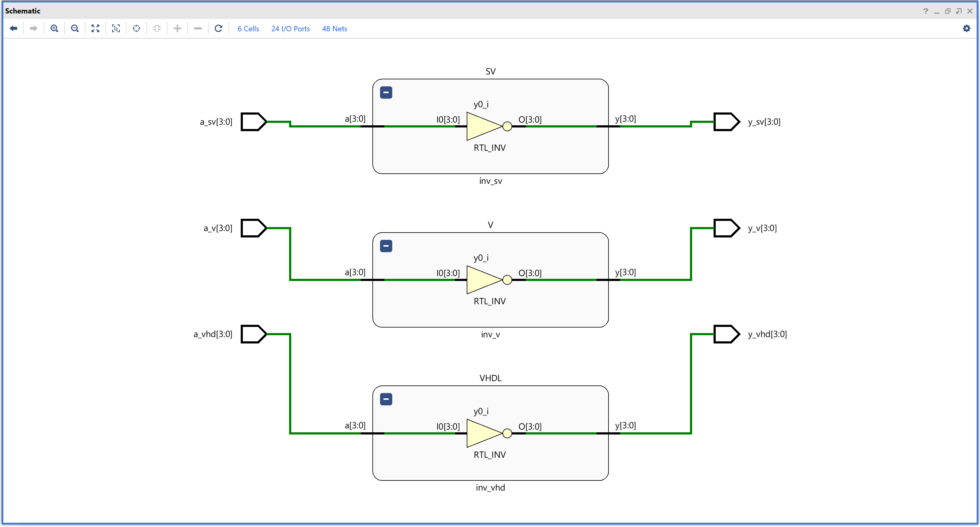
Task: Click the select area icon
Action: [116, 28]
